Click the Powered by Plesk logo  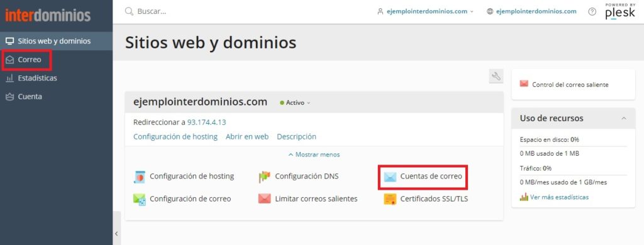[x=619, y=11]
